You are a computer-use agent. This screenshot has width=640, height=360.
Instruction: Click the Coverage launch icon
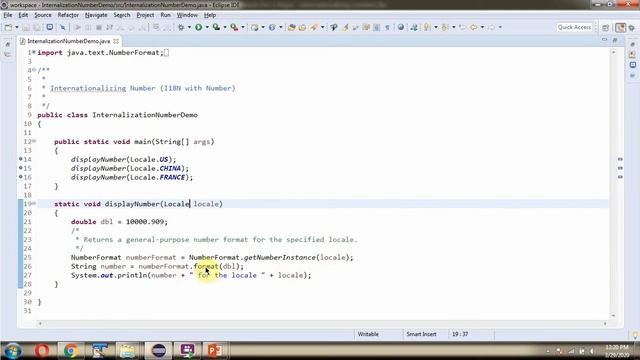[x=216, y=27]
